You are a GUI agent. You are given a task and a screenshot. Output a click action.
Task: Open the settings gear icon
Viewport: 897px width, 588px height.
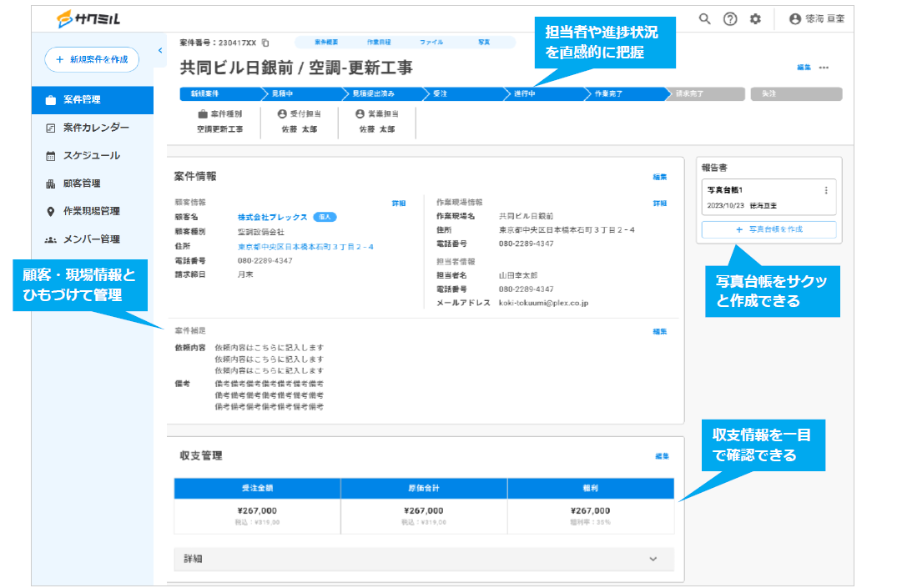[x=755, y=19]
